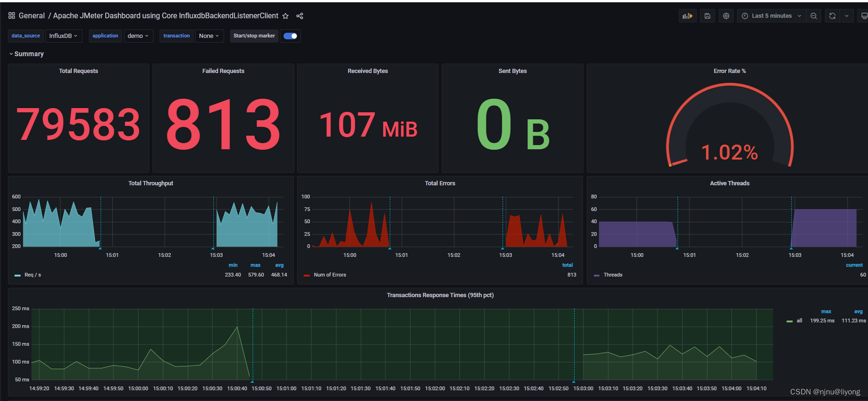Image resolution: width=868 pixels, height=401 pixels.
Task: Open the Active Threads panel title menu
Action: pyautogui.click(x=729, y=183)
